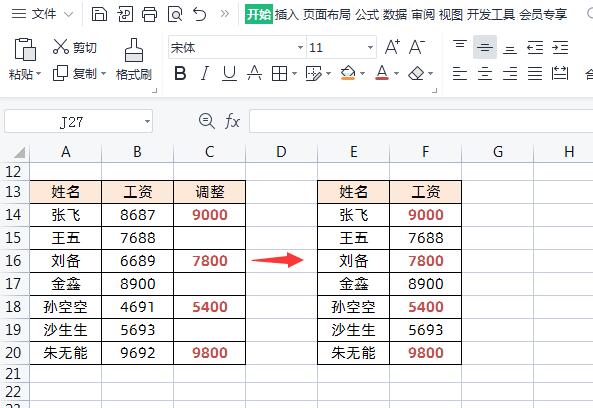Image resolution: width=593 pixels, height=408 pixels.
Task: Apply the orange fill color bucket
Action: [348, 73]
